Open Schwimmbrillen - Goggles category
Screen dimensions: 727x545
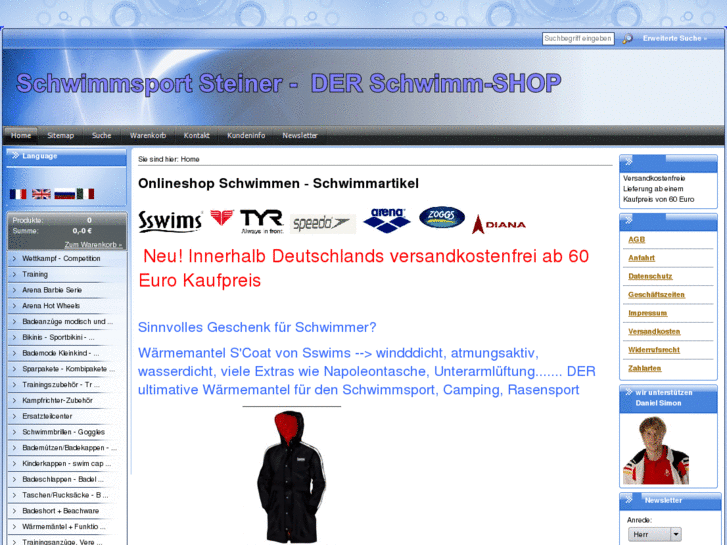tap(67, 432)
